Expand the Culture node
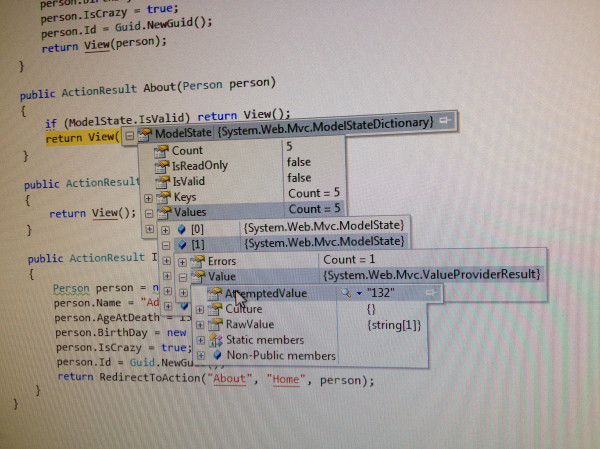 [x=200, y=310]
